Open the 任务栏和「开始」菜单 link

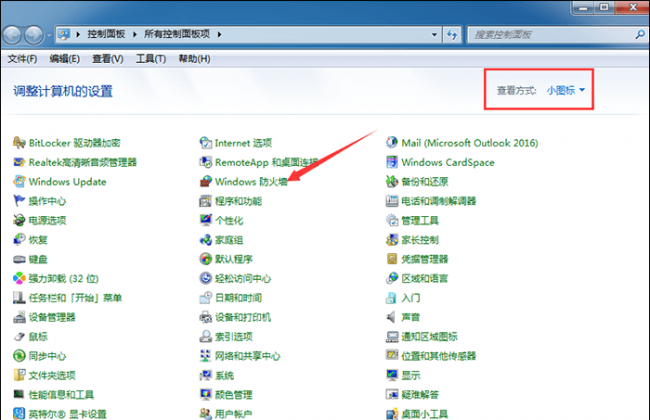click(75, 298)
